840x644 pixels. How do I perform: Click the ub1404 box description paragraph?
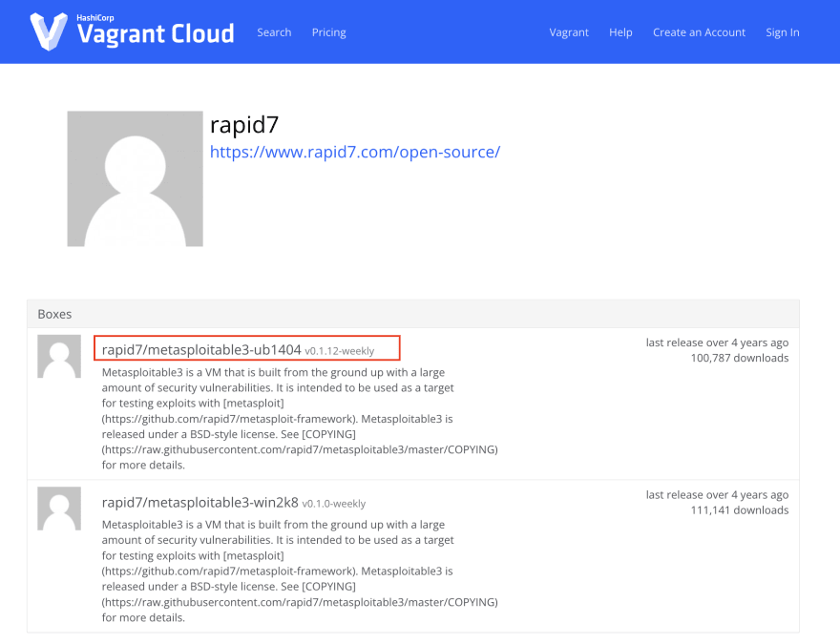tap(300, 419)
